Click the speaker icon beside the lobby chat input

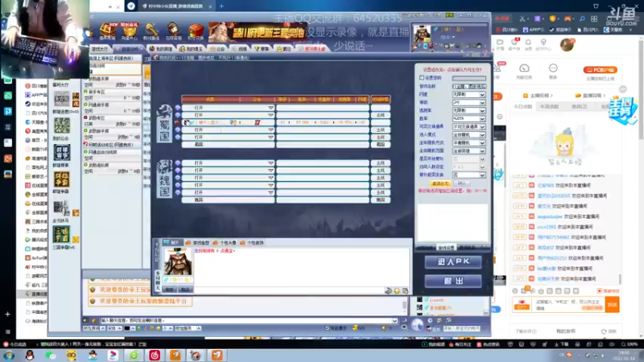pyautogui.click(x=85, y=320)
